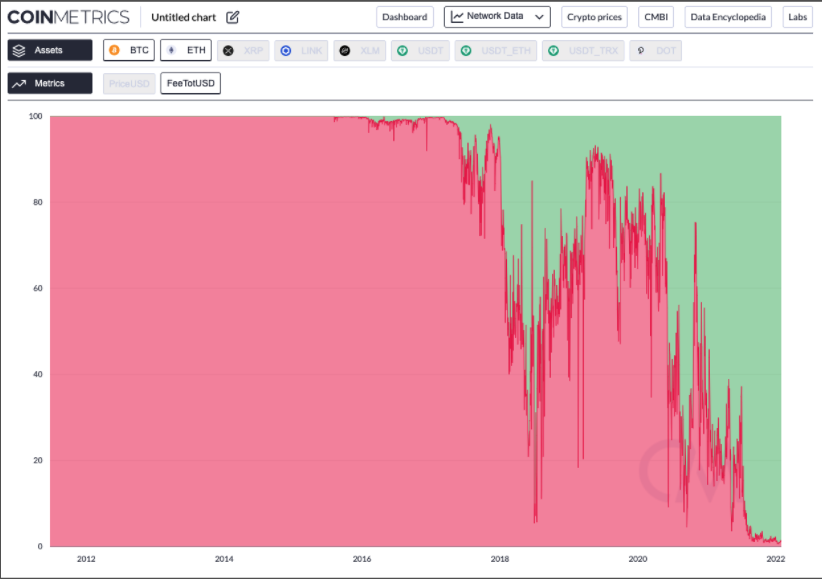Toggle the PriceUSD metric
This screenshot has height=579, width=822.
[129, 84]
